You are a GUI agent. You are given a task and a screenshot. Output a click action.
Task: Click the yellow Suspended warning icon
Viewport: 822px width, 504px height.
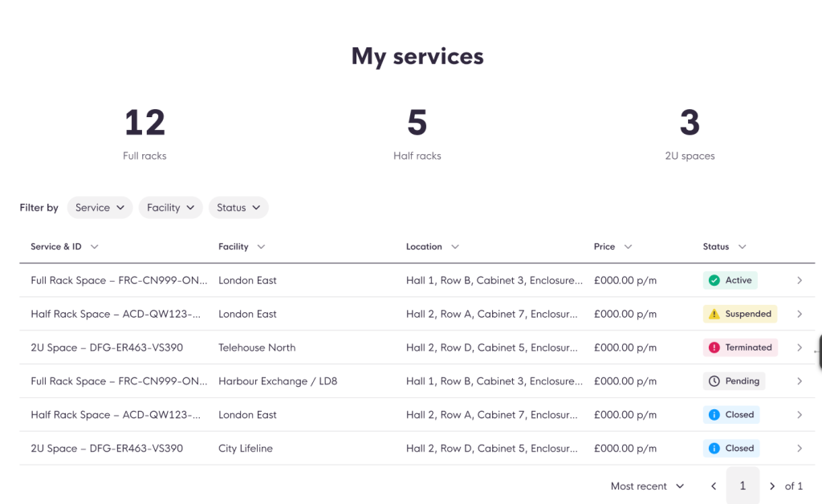click(x=714, y=314)
